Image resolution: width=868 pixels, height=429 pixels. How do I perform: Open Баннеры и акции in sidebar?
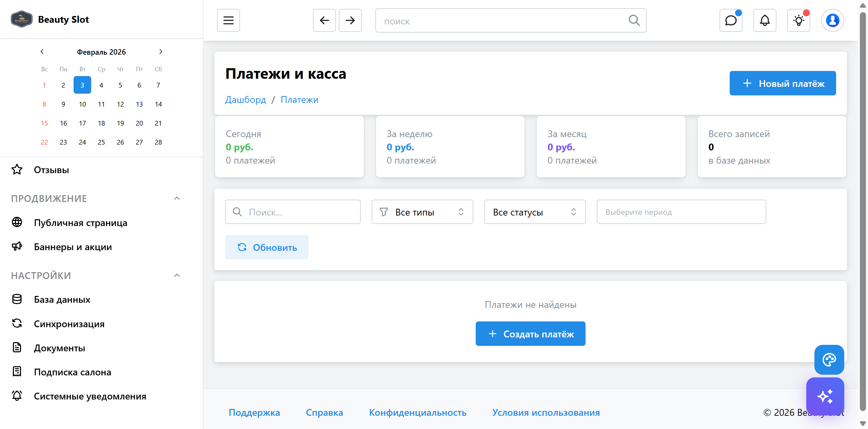tap(73, 247)
